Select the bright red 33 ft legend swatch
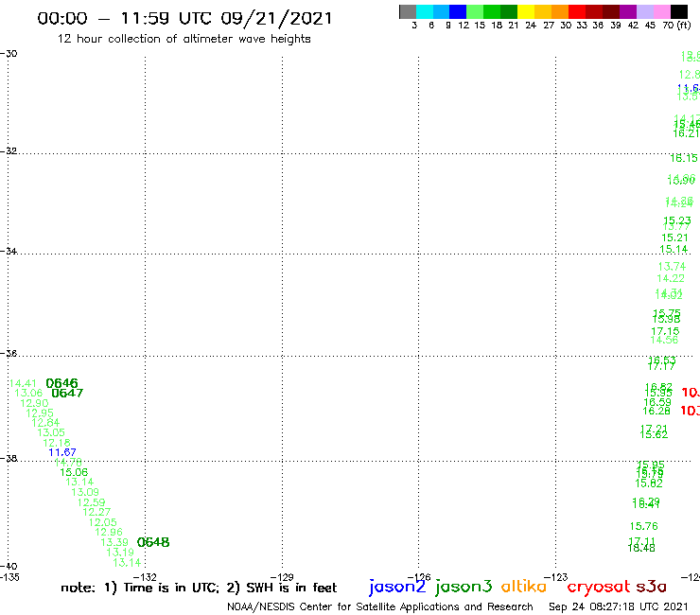Image resolution: width=700 pixels, height=615 pixels. coord(577,11)
